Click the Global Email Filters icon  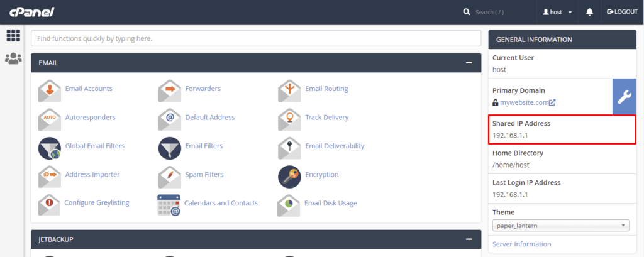pyautogui.click(x=50, y=147)
